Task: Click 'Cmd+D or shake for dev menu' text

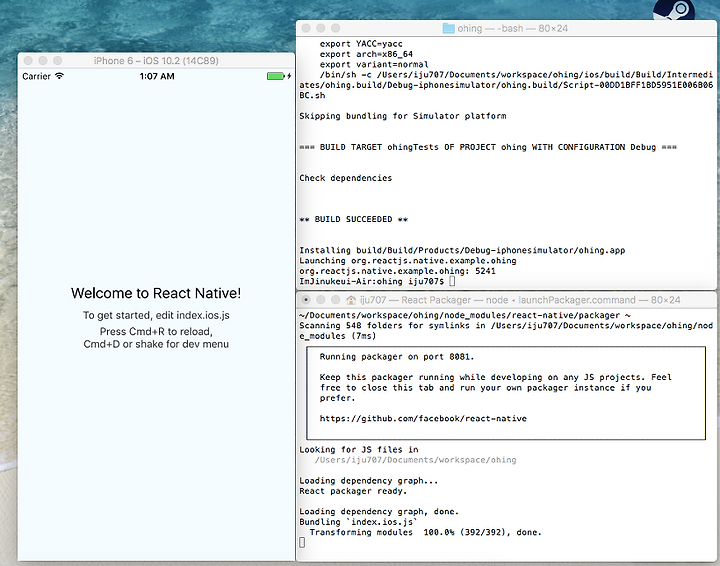Action: tap(156, 344)
